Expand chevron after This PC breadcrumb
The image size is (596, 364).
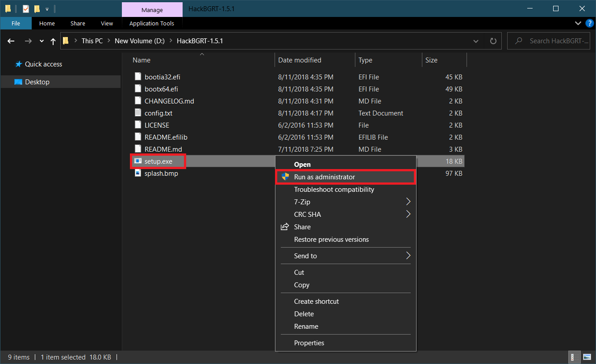109,41
